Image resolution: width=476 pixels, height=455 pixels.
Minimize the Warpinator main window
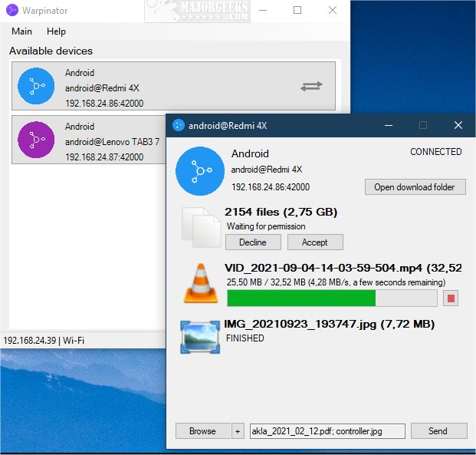point(263,10)
